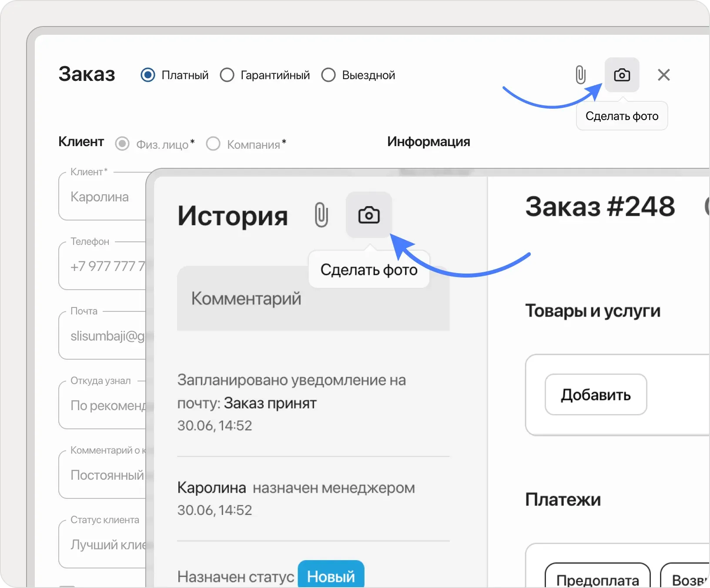This screenshot has width=710, height=588.
Task: Open the История panel heading
Action: [233, 216]
